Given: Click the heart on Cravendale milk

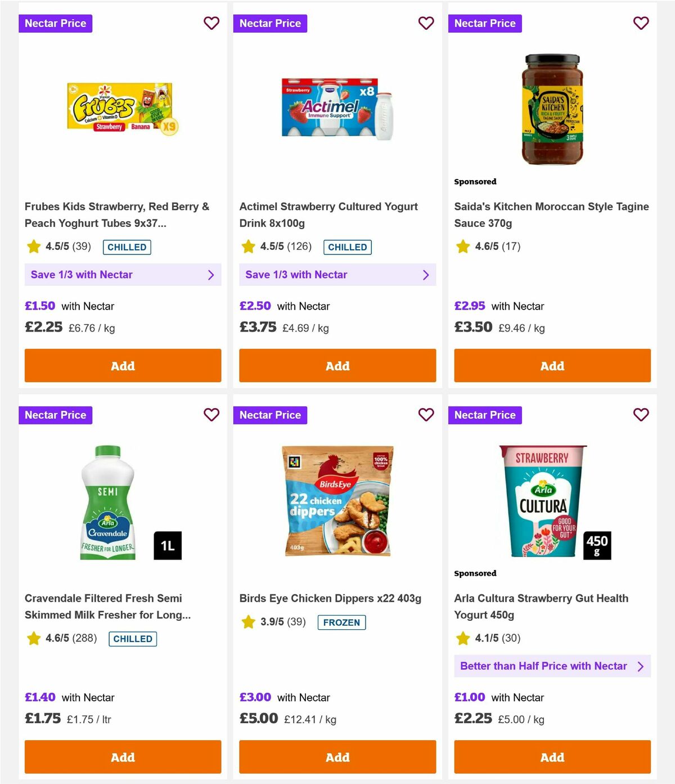Looking at the screenshot, I should tap(211, 415).
